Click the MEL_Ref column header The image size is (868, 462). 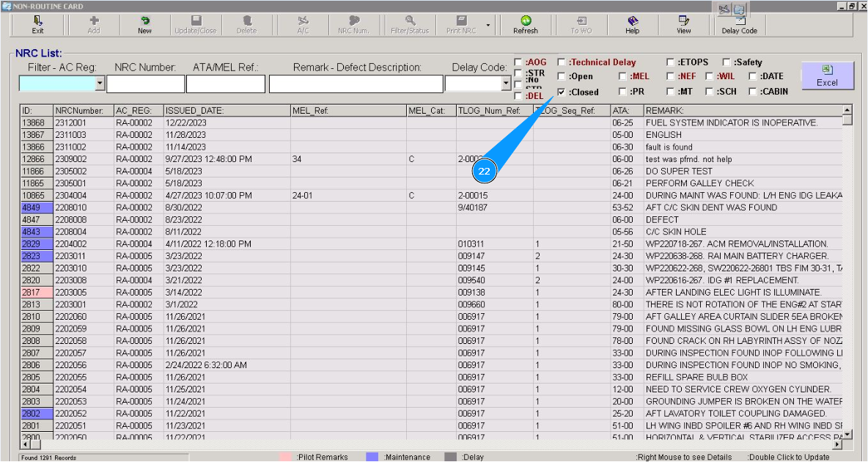click(x=348, y=111)
